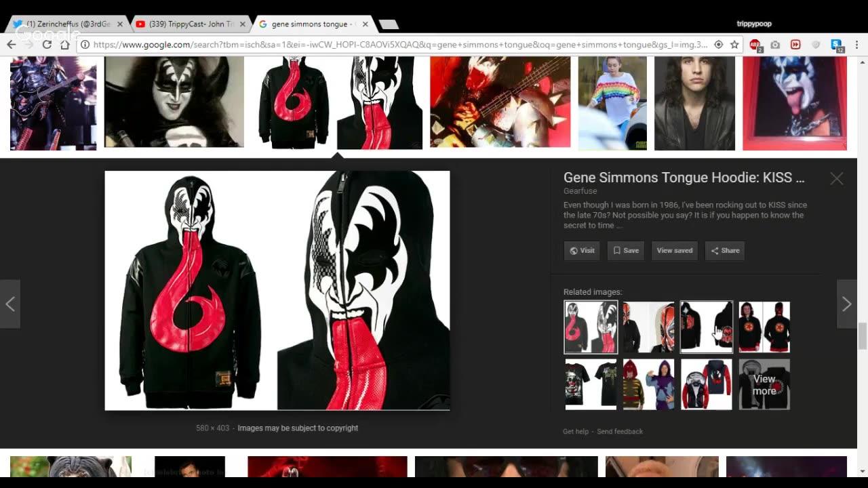Reload the page with the refresh icon
This screenshot has width=868, height=488.
click(47, 45)
